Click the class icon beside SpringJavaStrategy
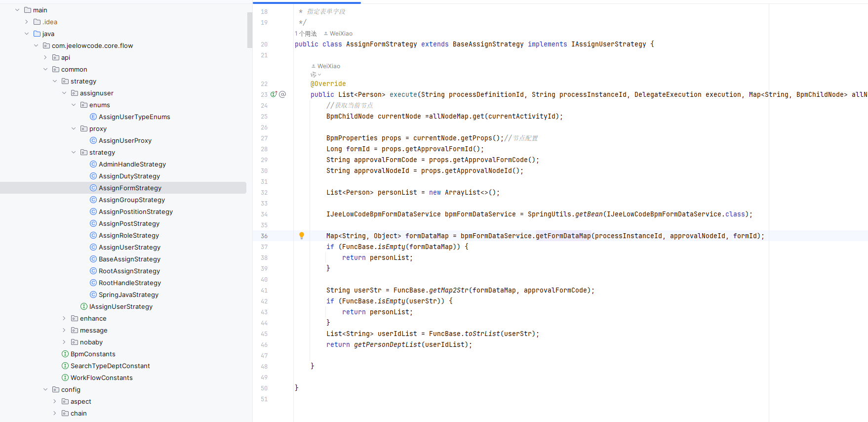The width and height of the screenshot is (868, 422). [x=93, y=295]
